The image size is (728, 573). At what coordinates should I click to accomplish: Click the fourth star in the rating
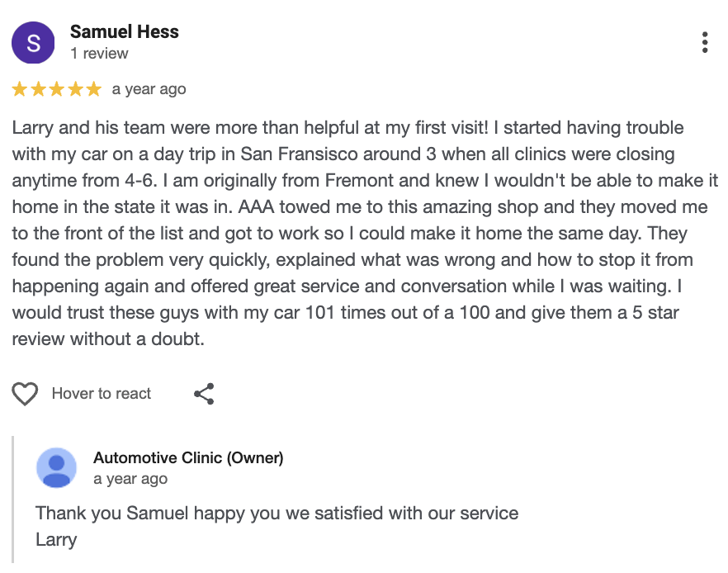[x=75, y=89]
